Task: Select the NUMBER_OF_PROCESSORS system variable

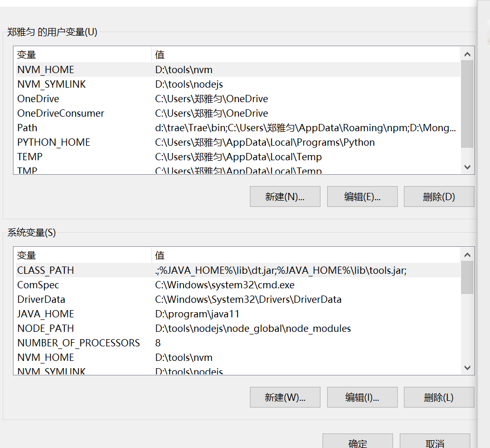Action: point(78,343)
